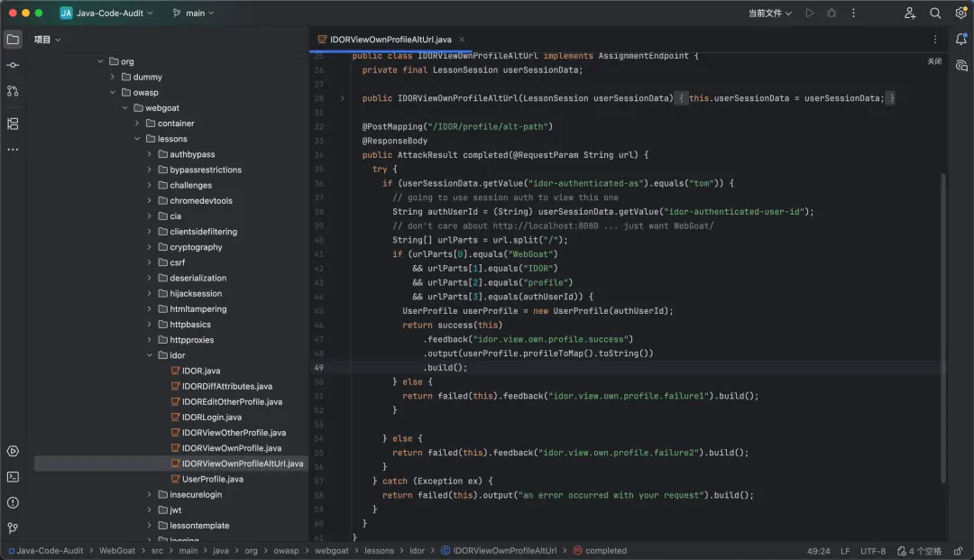Unfold collapsed constructor at line 28

point(342,98)
